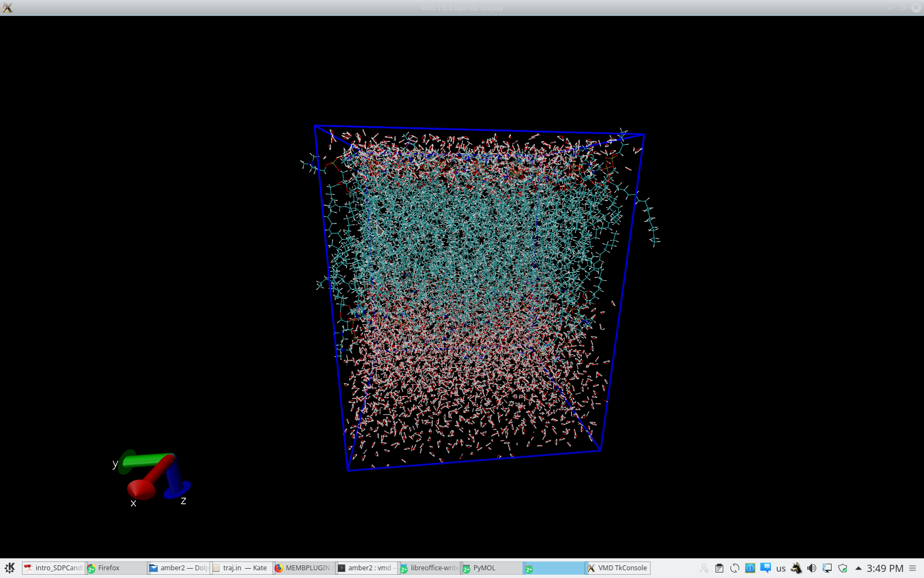The image size is (924, 578).
Task: Click the security shield tray icon
Action: pos(843,568)
